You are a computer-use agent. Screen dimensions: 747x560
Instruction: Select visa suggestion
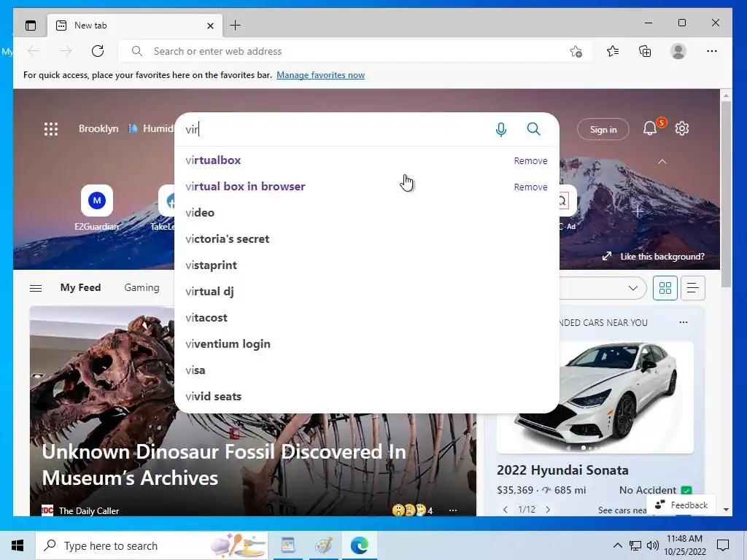pos(367,370)
